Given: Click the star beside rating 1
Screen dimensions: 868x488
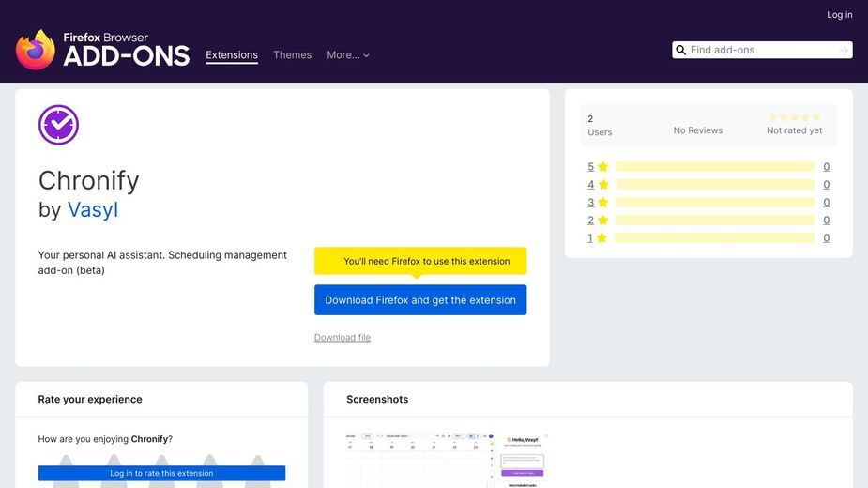Looking at the screenshot, I should point(602,237).
